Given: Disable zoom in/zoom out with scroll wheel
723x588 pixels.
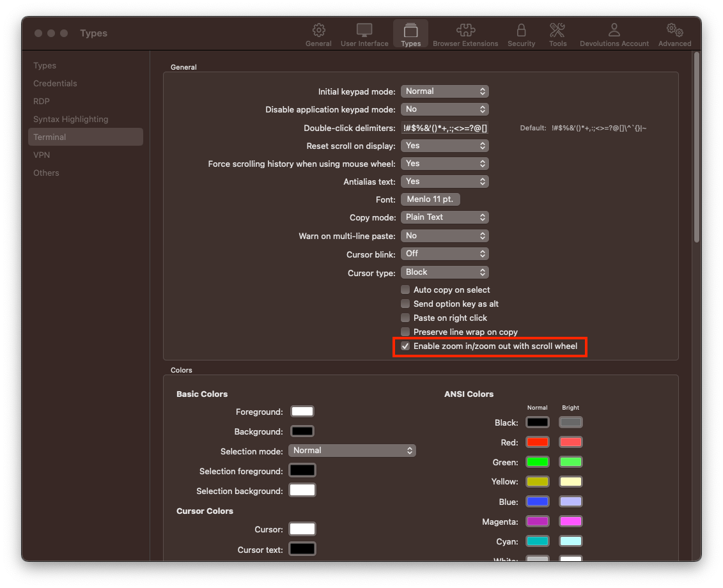Looking at the screenshot, I should [x=405, y=346].
